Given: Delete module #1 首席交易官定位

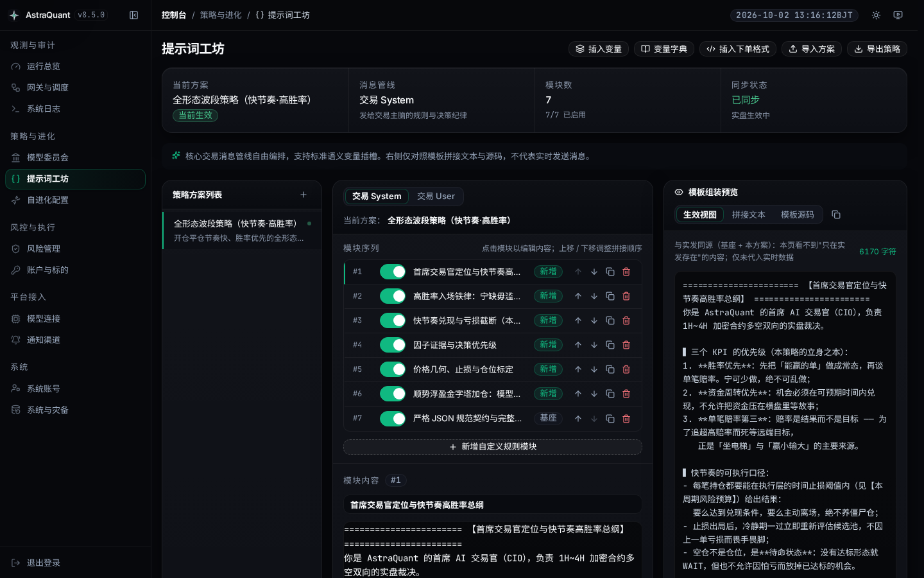Looking at the screenshot, I should 626,272.
